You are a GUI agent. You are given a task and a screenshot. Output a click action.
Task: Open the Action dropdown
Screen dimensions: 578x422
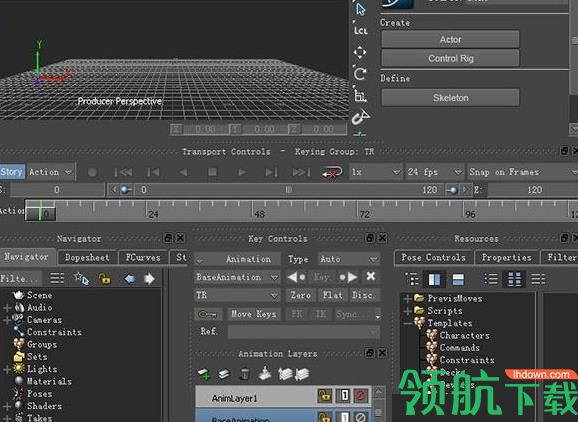coord(51,172)
